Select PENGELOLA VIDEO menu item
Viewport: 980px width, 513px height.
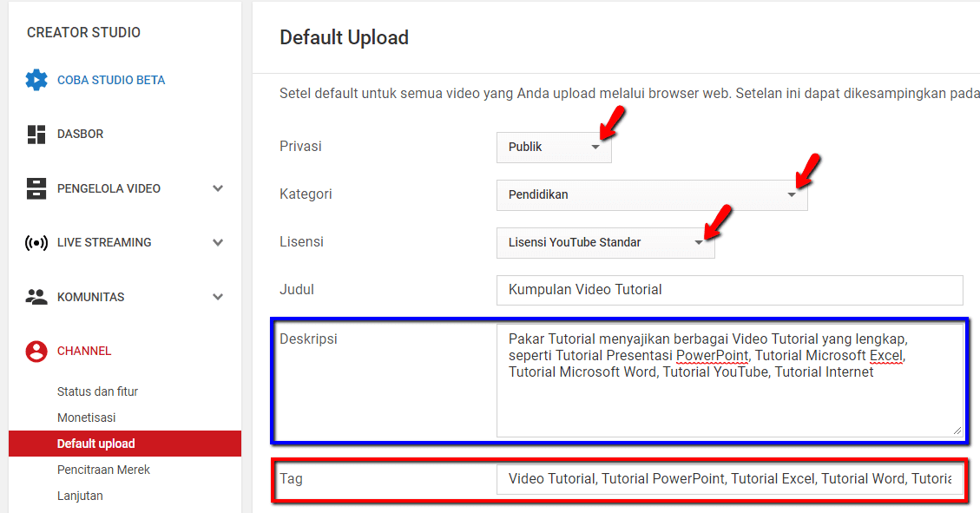109,188
